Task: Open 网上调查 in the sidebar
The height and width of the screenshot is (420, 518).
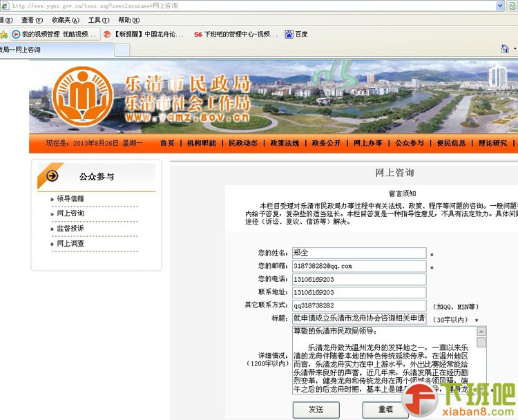Action: tap(70, 244)
